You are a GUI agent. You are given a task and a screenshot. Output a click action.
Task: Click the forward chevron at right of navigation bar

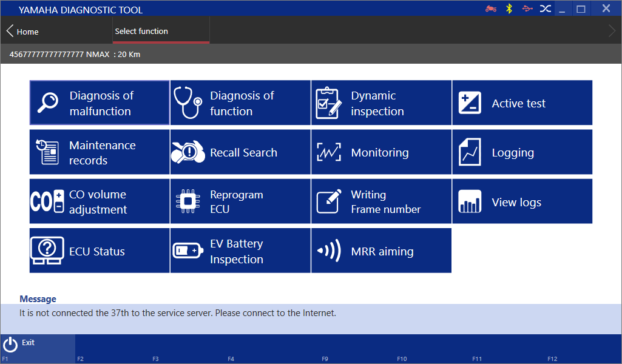612,30
